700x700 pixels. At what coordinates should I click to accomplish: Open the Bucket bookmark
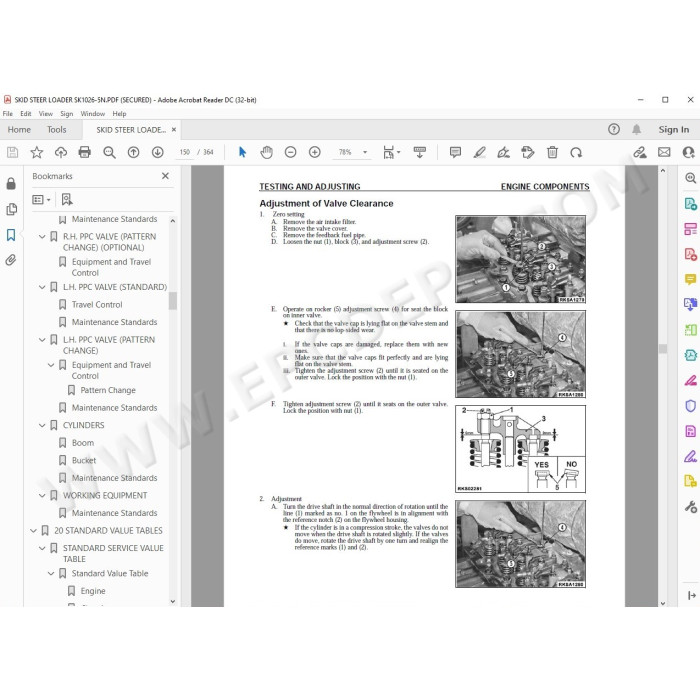pos(84,460)
